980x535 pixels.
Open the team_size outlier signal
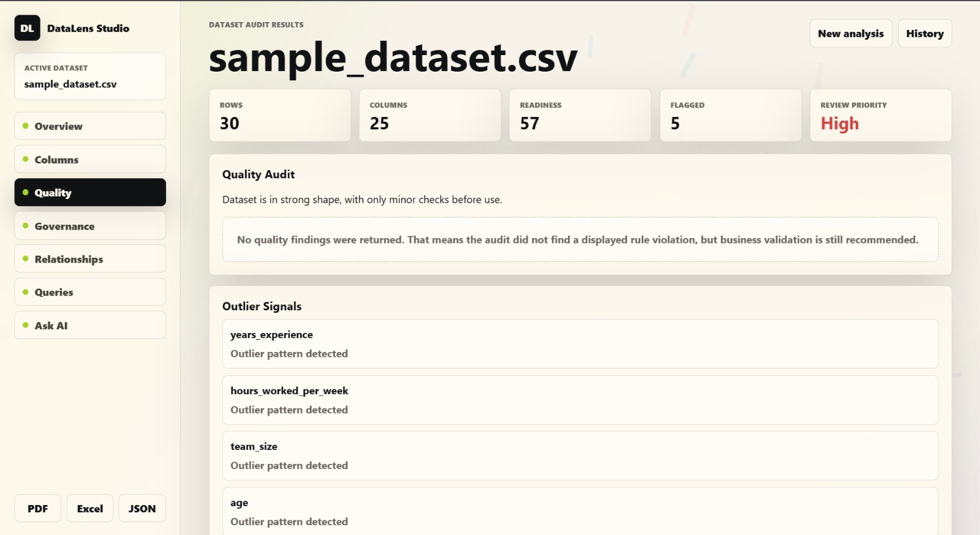pos(580,456)
